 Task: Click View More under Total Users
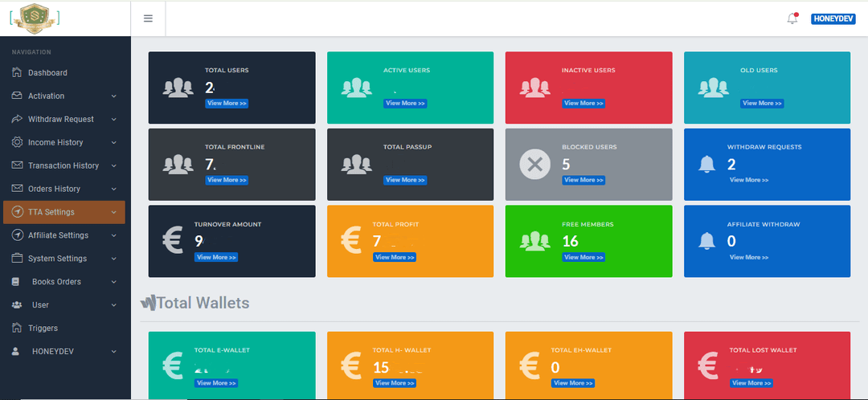tap(227, 104)
